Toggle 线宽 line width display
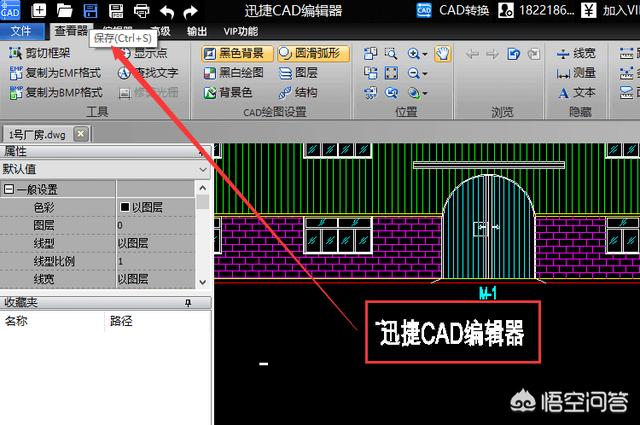 click(576, 53)
